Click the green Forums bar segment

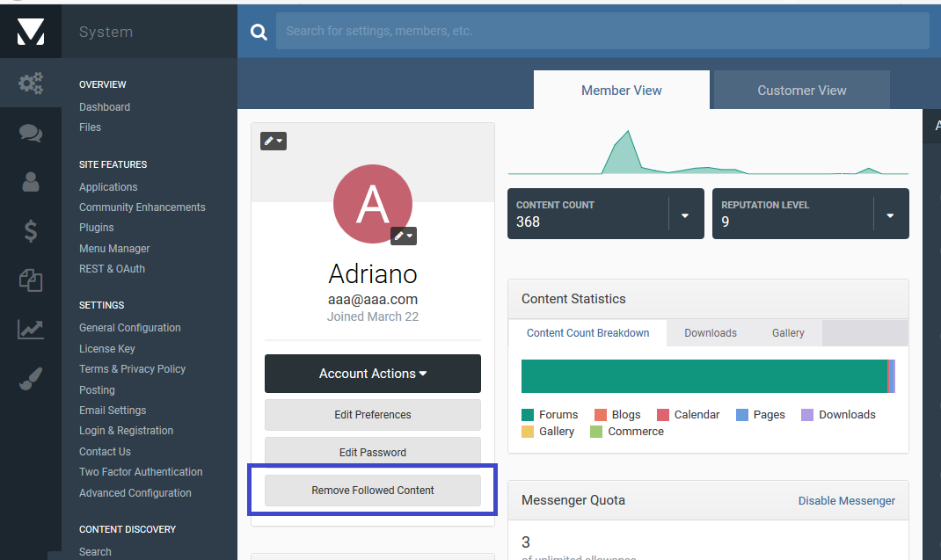coord(704,375)
